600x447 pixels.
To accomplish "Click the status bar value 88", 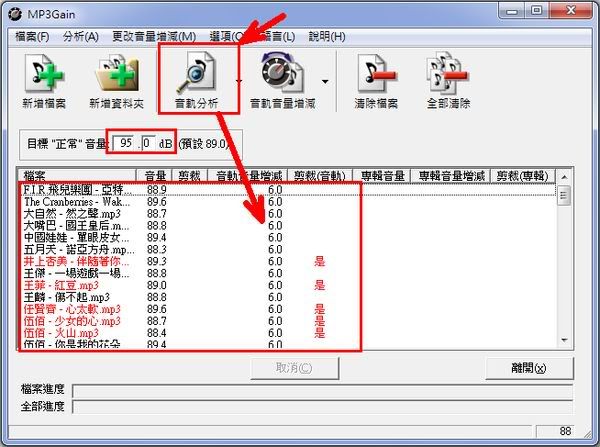I will tap(565, 431).
